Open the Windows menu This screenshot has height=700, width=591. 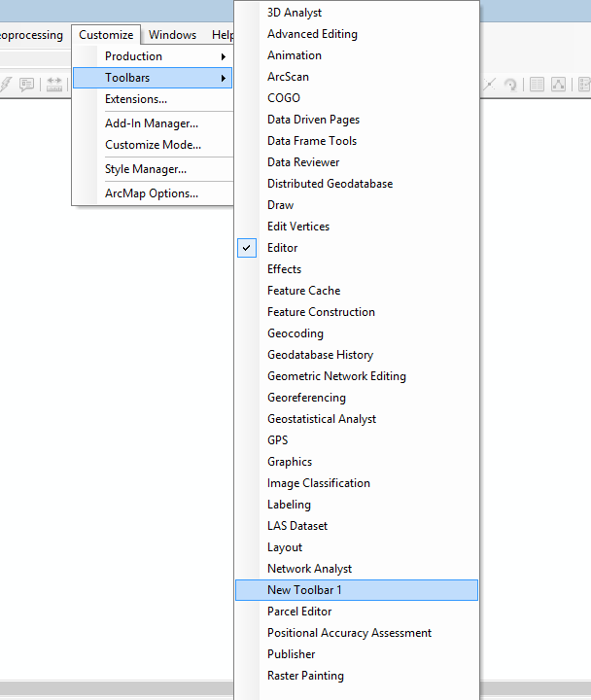point(172,35)
